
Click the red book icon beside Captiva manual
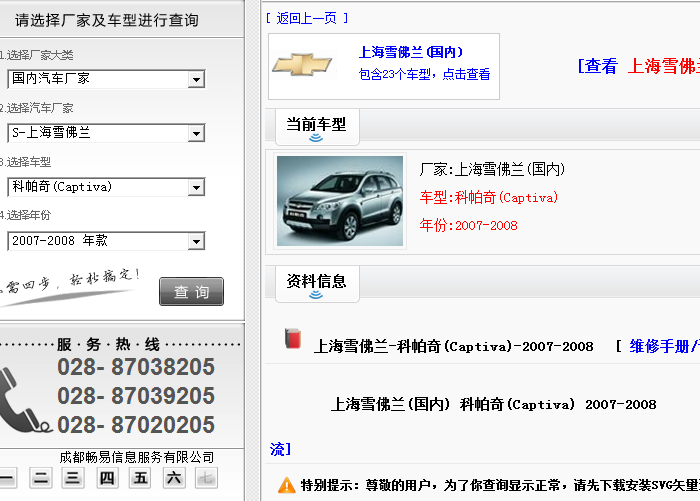click(x=293, y=338)
